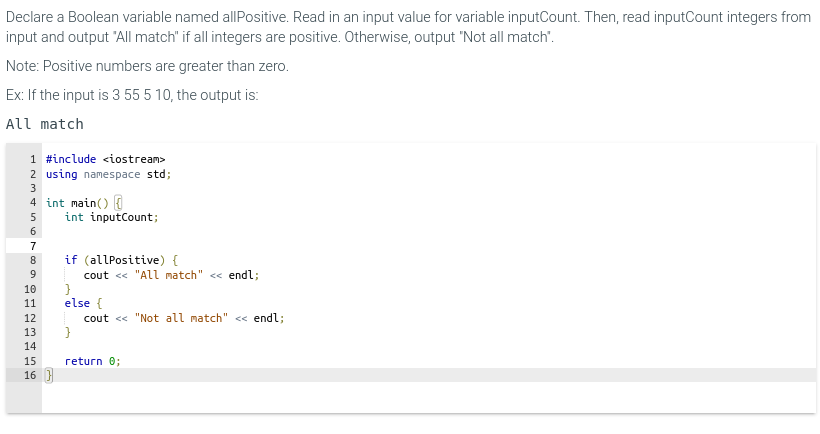Click the namespace keyword on line 2
The height and width of the screenshot is (434, 820).
[x=112, y=174]
